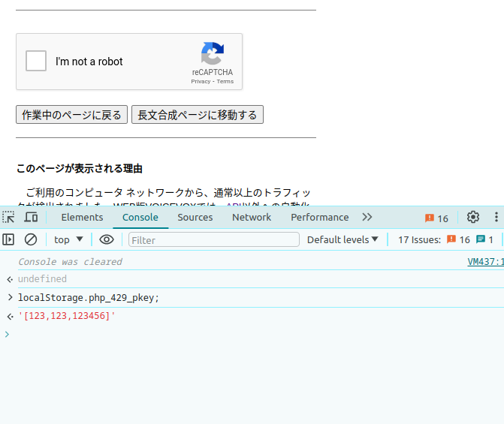Switch to the Elements tab
The height and width of the screenshot is (424, 504).
82,218
